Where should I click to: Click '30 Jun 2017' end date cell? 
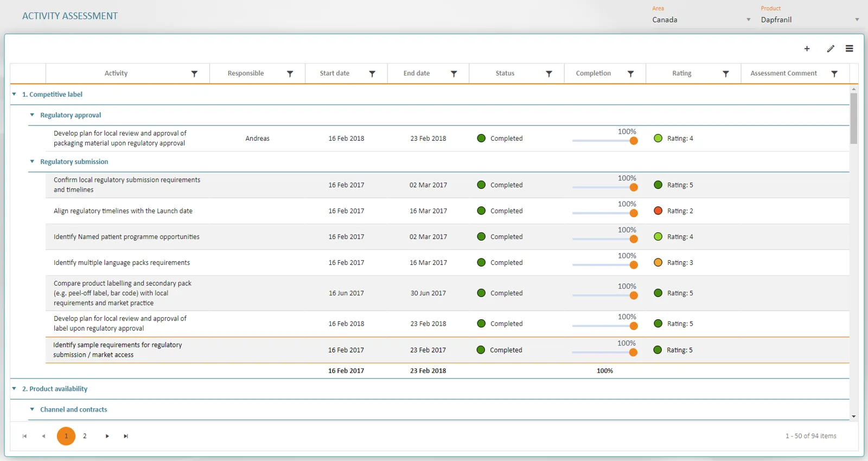coord(428,293)
